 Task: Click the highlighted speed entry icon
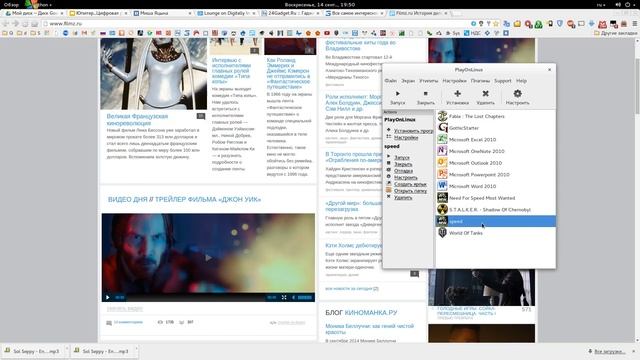click(x=442, y=221)
